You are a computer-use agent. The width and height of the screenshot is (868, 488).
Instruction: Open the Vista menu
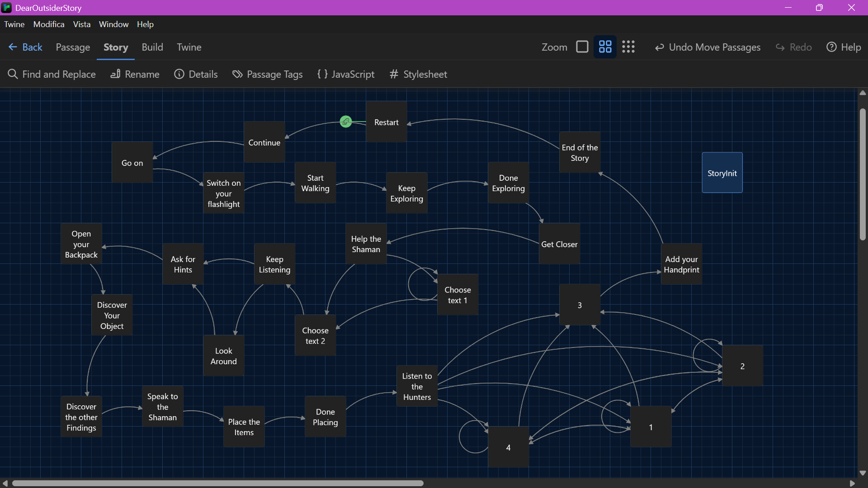81,24
